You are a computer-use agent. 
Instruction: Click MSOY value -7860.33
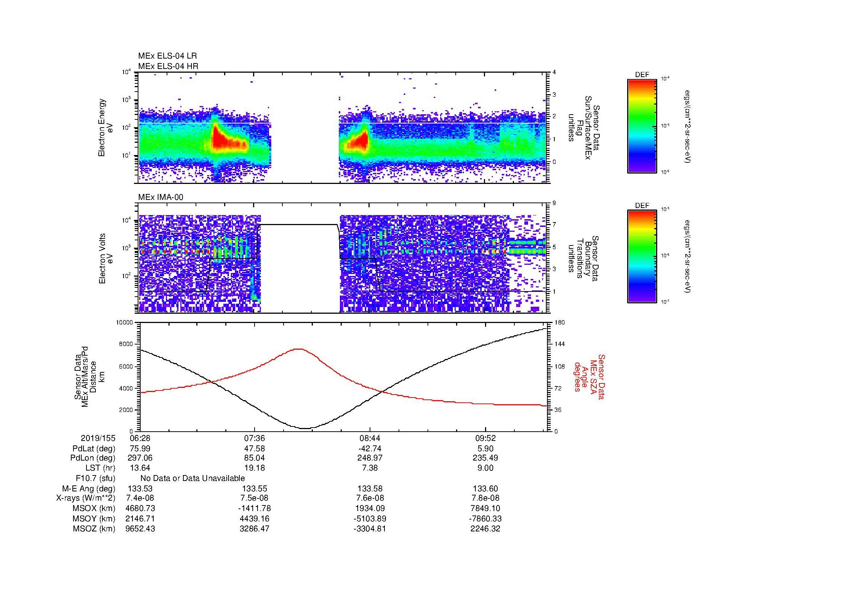[x=485, y=519]
